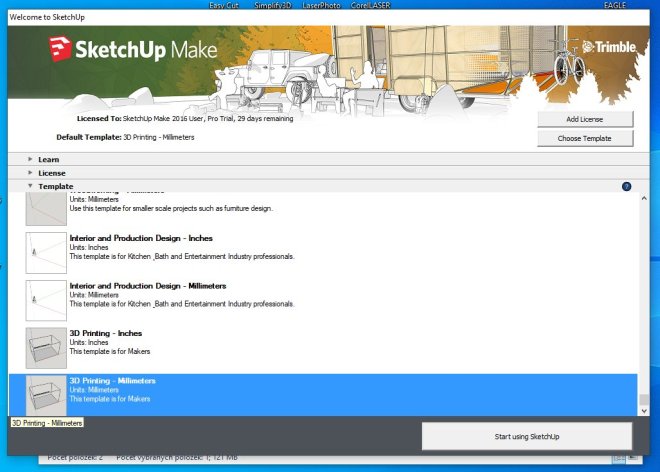
Task: Click the Interior Design - Millimeters thumbnail
Action: pos(46,301)
